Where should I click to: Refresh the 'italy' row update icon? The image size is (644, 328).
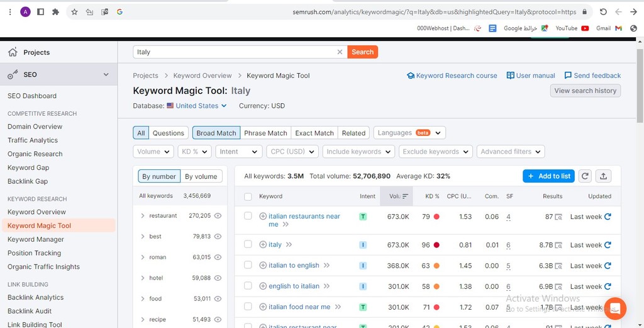pyautogui.click(x=608, y=244)
